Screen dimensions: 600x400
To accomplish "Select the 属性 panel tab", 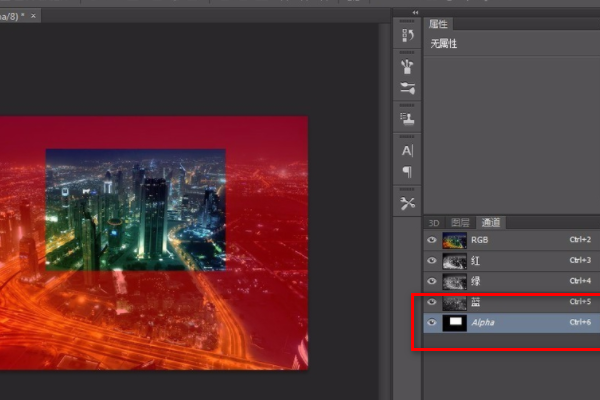I will tap(439, 24).
